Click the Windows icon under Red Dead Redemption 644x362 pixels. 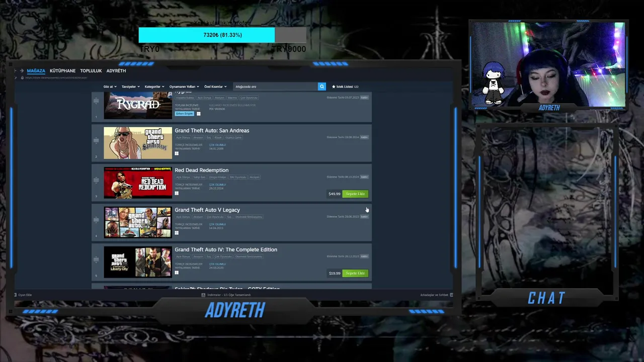(177, 193)
